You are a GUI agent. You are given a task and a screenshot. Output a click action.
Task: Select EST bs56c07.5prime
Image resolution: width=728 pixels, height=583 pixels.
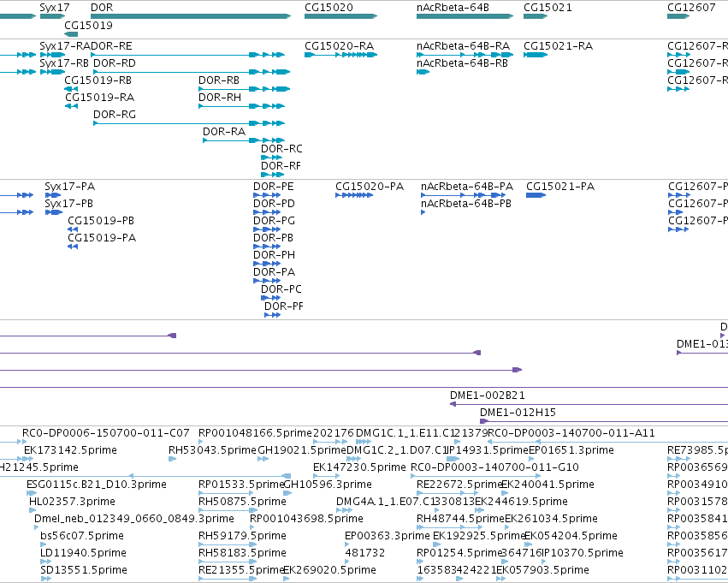[82, 536]
